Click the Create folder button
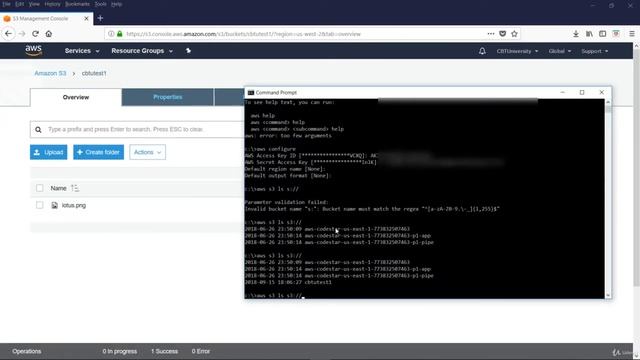Screen dimensions: 640x360 click(98, 152)
